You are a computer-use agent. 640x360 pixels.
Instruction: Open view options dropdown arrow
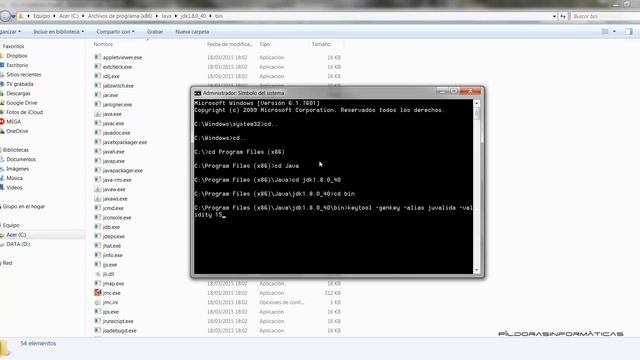tap(614, 31)
